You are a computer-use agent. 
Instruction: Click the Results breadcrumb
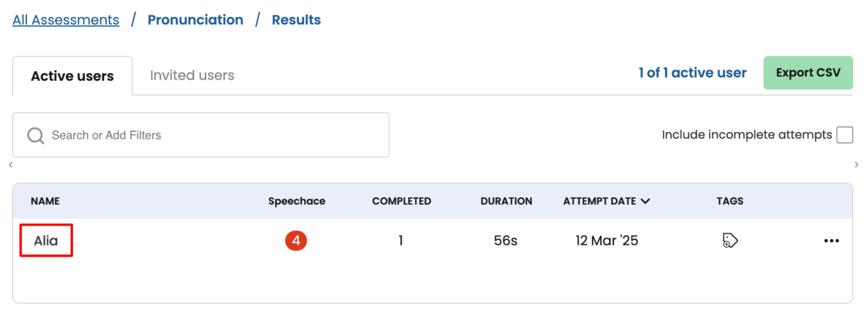(296, 20)
